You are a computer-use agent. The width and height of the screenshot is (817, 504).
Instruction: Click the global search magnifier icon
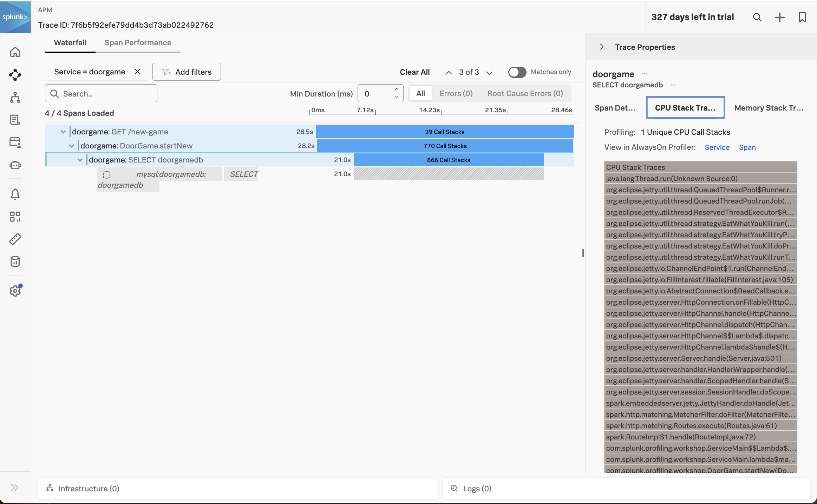pos(757,17)
